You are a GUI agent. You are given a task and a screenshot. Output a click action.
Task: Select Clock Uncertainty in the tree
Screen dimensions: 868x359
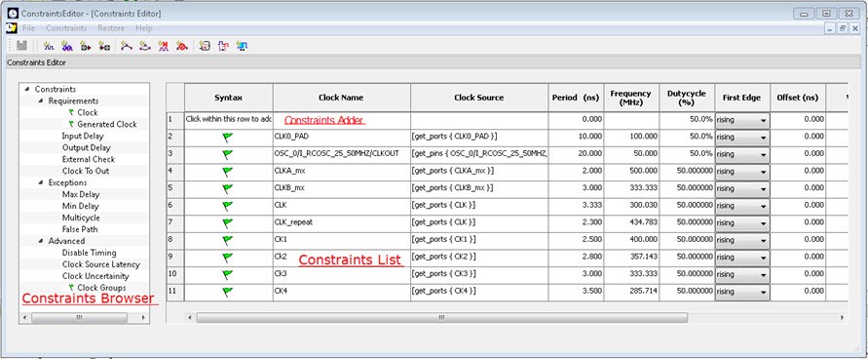[95, 276]
